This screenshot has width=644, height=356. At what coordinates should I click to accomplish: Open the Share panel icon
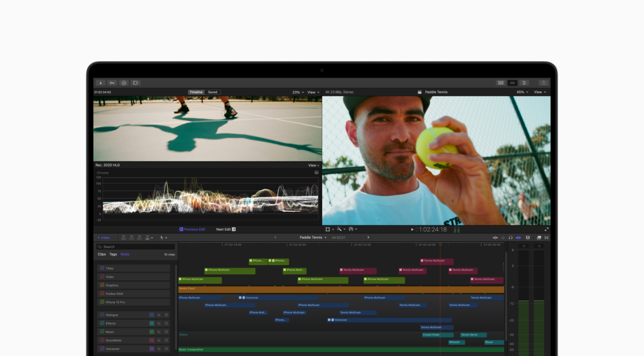(x=543, y=82)
